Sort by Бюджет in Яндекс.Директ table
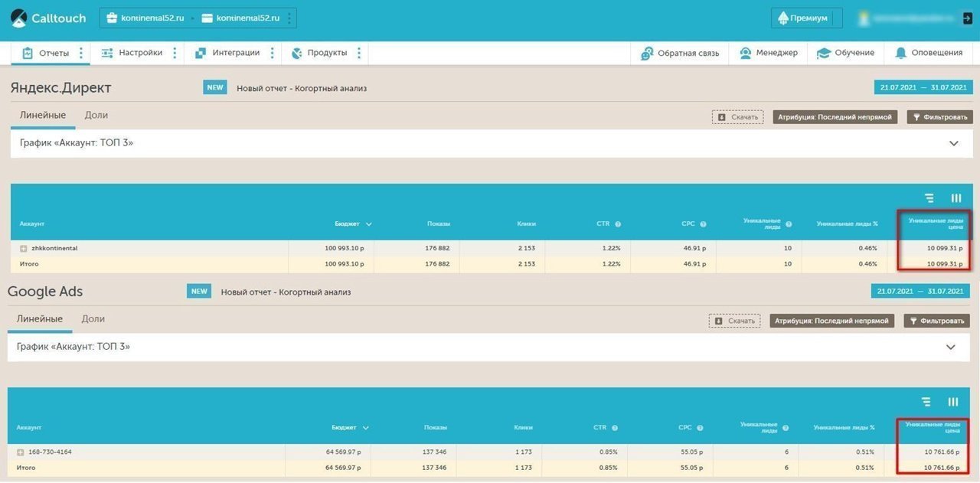Image resolution: width=980 pixels, height=483 pixels. [353, 224]
